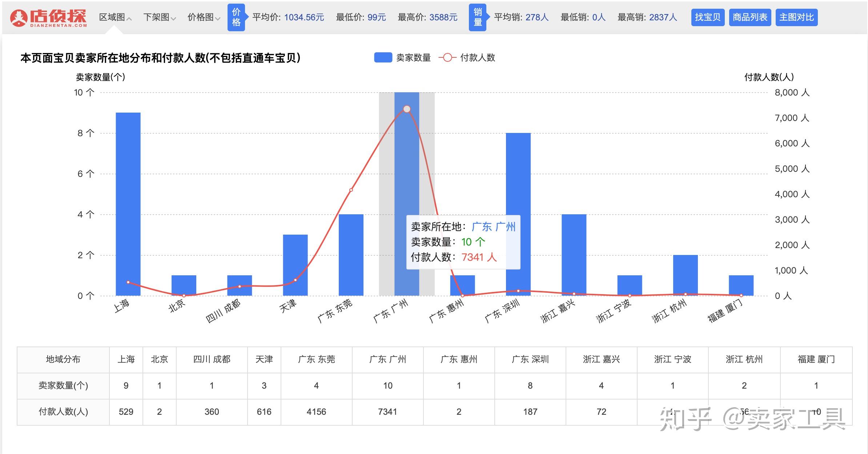
Task: Click the 10 个 left axis label
Action: point(84,93)
